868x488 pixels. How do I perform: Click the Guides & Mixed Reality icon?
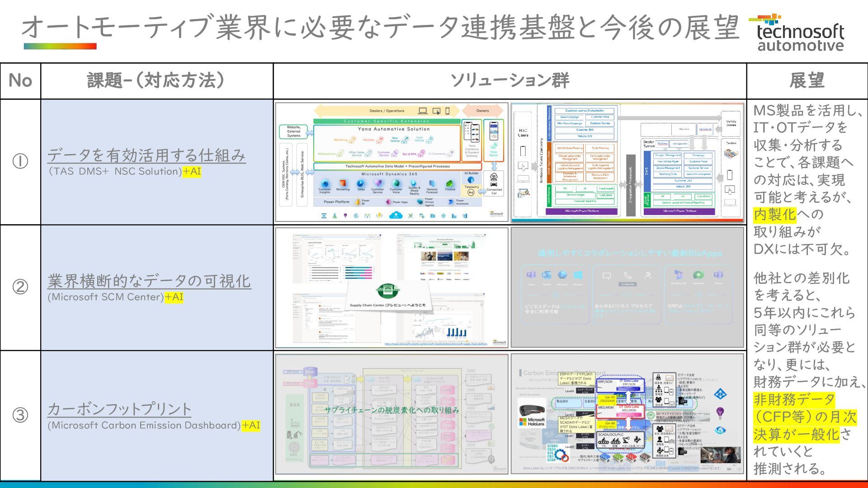[x=414, y=182]
